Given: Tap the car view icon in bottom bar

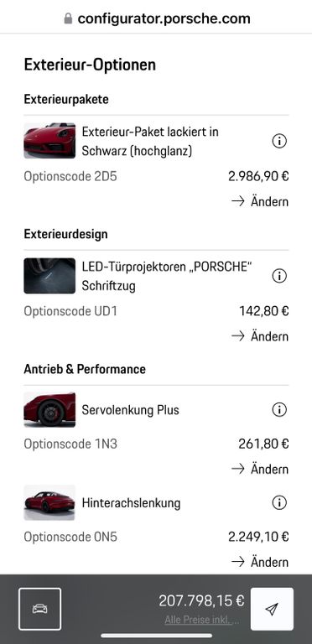Looking at the screenshot, I should coord(39,609).
